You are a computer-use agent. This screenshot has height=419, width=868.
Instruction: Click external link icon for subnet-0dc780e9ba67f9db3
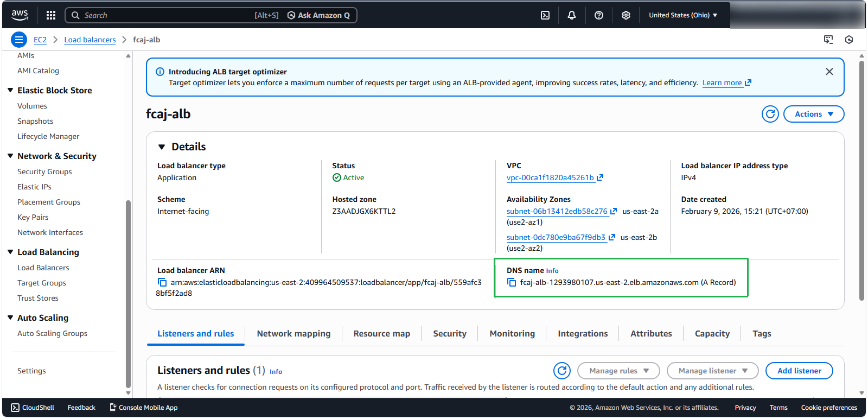612,237
